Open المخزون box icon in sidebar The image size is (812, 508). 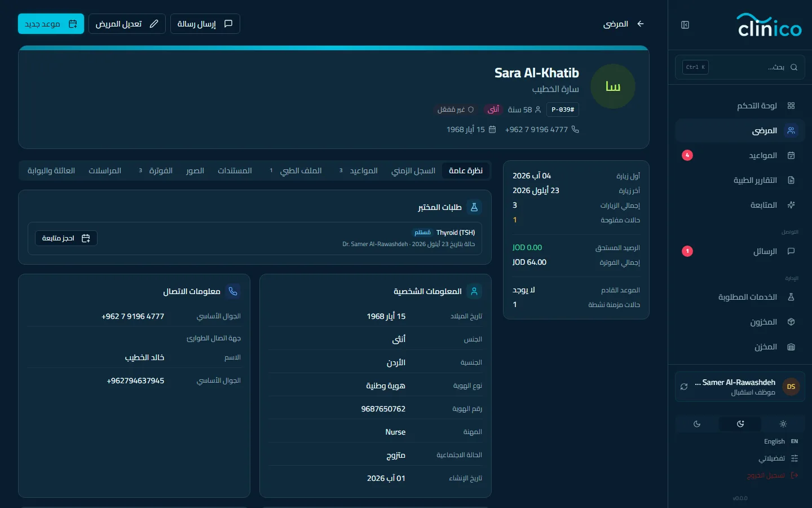click(791, 322)
